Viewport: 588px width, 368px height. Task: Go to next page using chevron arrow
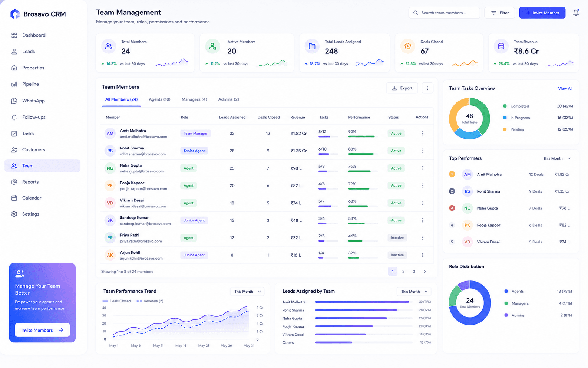(425, 272)
